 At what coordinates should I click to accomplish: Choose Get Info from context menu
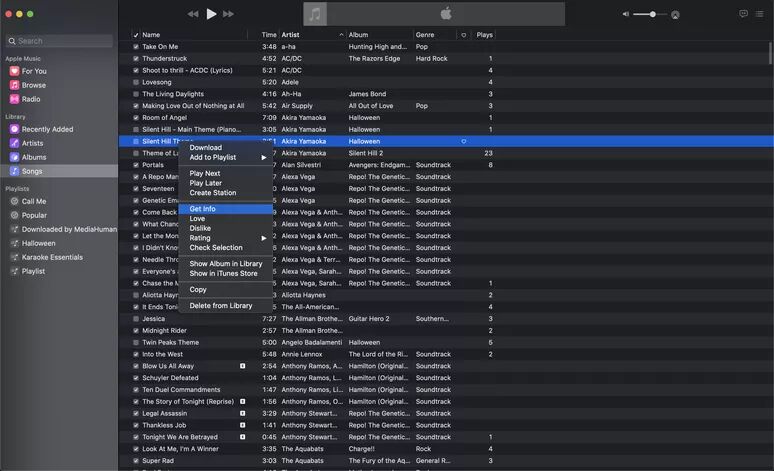[226, 209]
